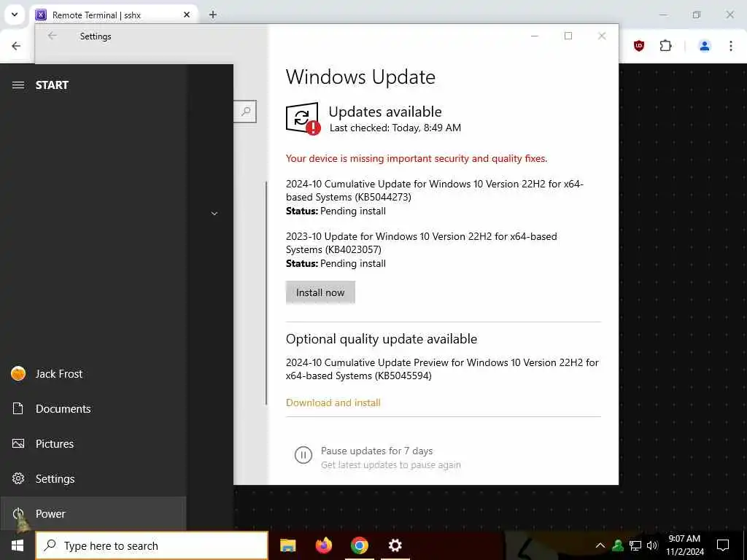Open Pictures from the Start menu

coord(93,444)
